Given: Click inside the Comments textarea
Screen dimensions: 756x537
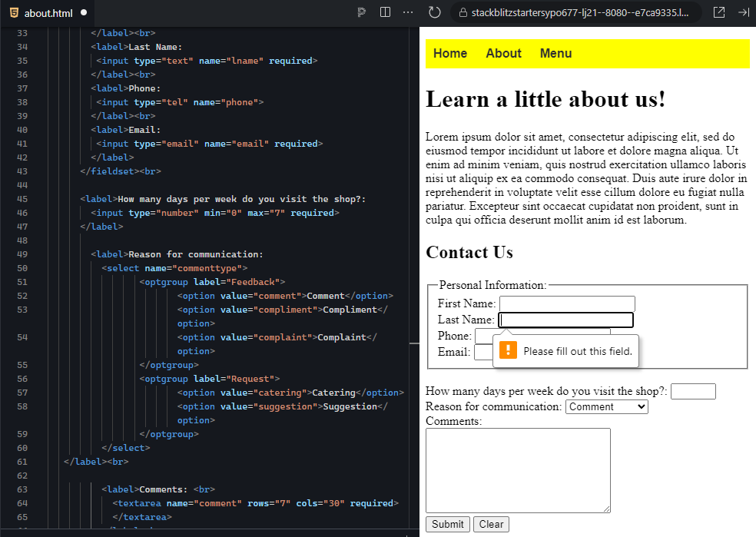Looking at the screenshot, I should pyautogui.click(x=518, y=469).
